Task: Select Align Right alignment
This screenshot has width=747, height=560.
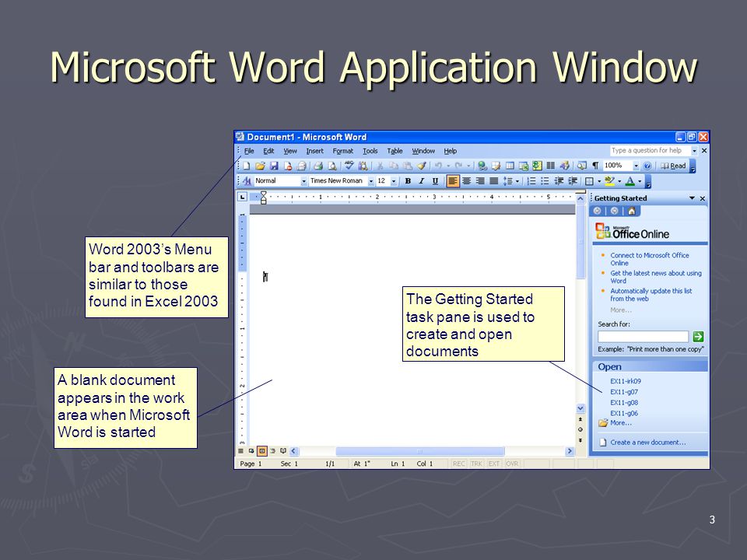Action: pos(480,181)
